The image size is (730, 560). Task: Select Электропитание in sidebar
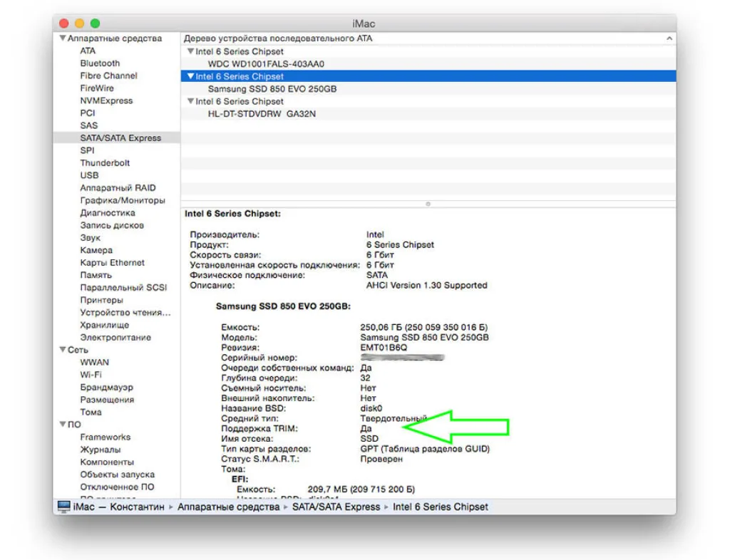pos(115,338)
